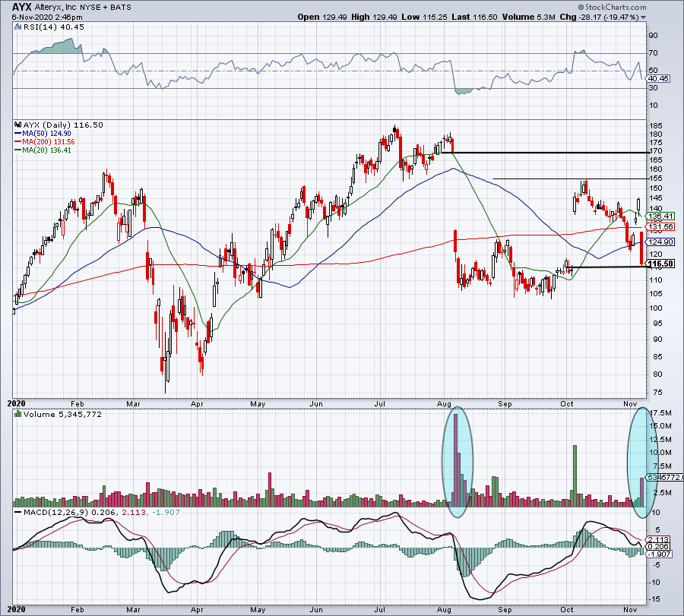
Task: Click the bar-chart icon beside the Volume label
Action: [18, 414]
